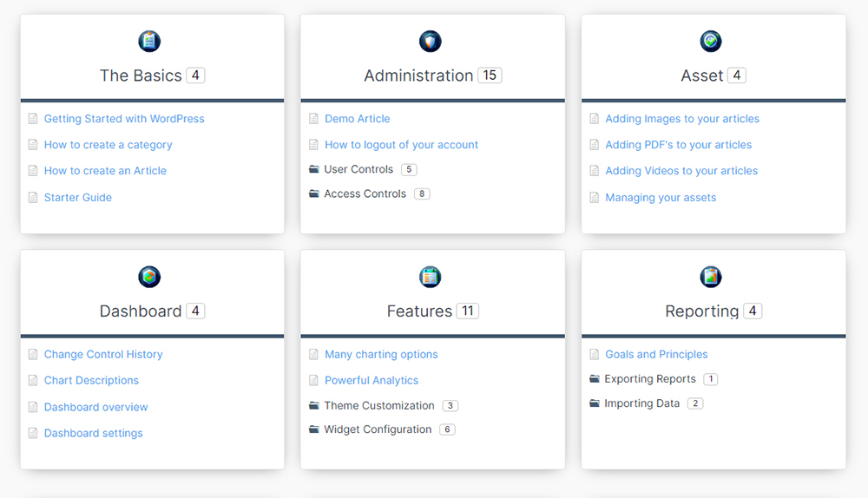Expand the Access Controls subcategory
The image size is (868, 498).
[365, 193]
